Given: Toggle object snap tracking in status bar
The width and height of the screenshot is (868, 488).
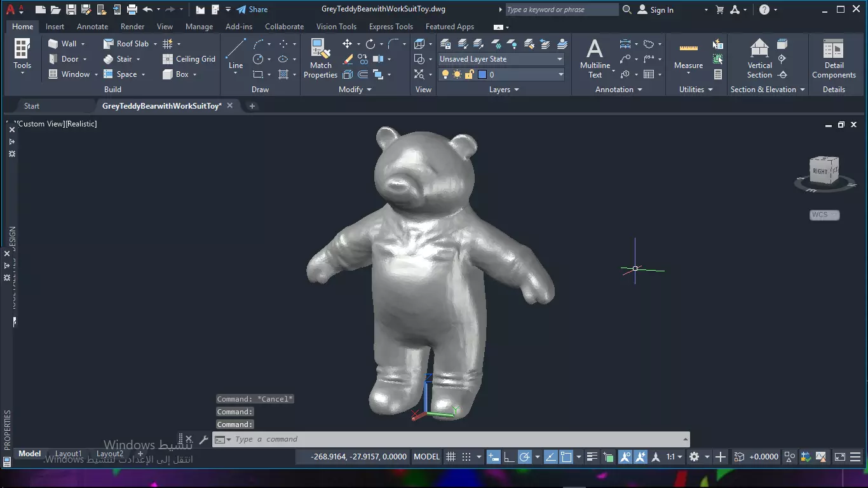Looking at the screenshot, I should pyautogui.click(x=551, y=456).
